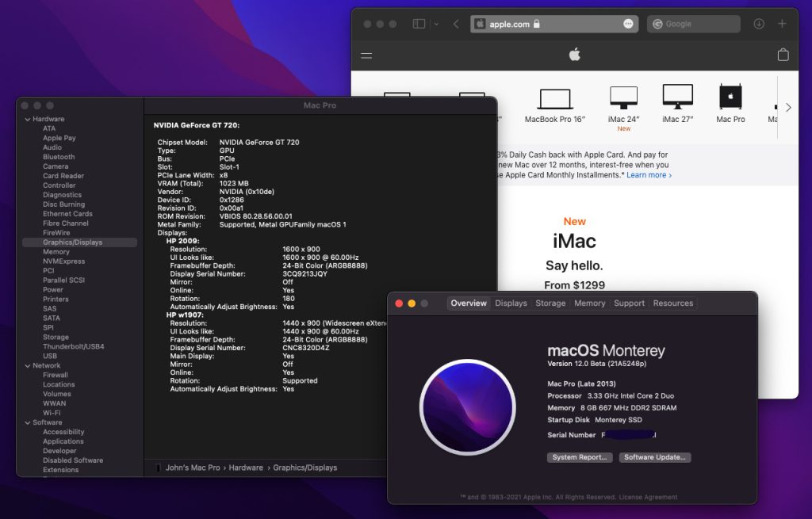Select Camera in the Hardware list
812x519 pixels.
tap(56, 166)
